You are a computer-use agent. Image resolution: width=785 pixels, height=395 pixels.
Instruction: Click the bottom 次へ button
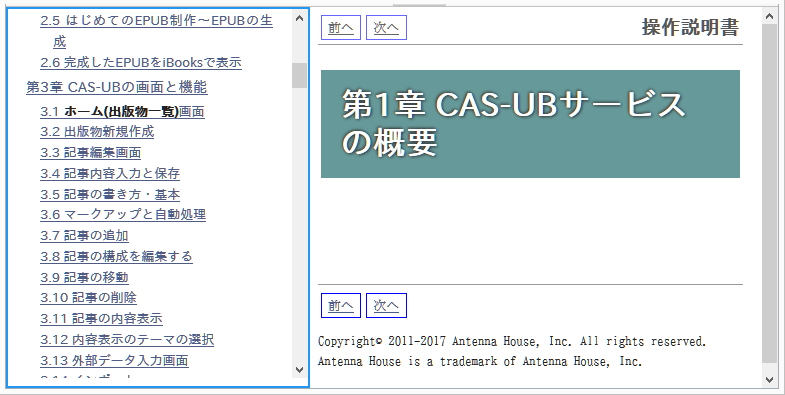click(386, 305)
